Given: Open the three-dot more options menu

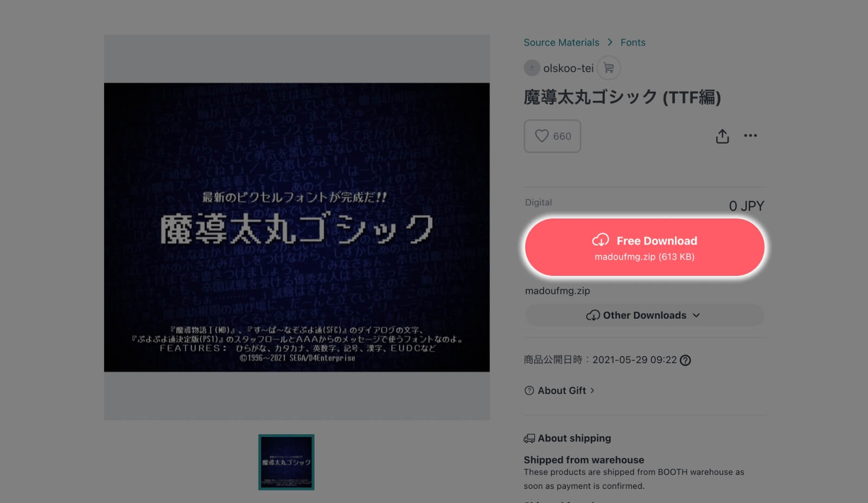Looking at the screenshot, I should 751,136.
